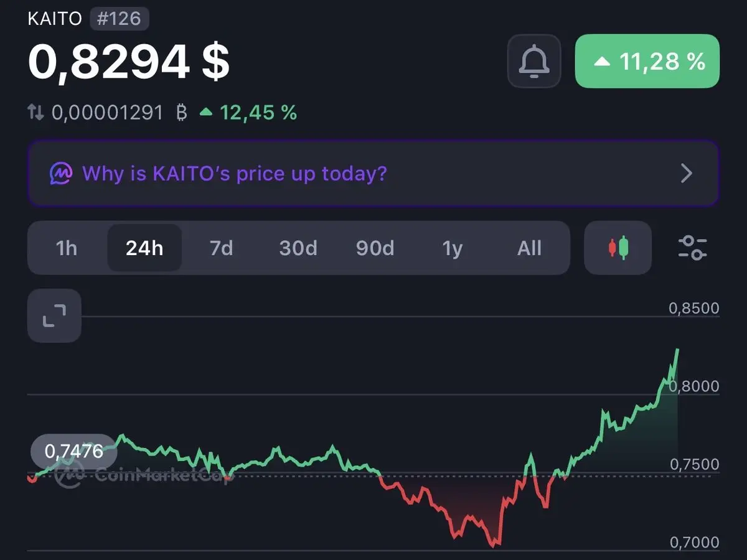Select the 90d timeframe tab
This screenshot has height=560, width=747.
tap(375, 248)
